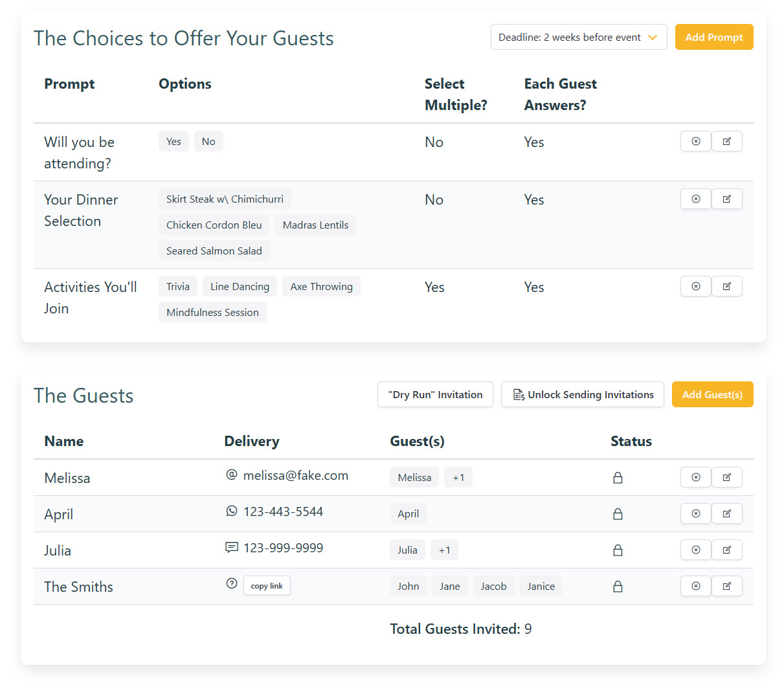Click the question mark icon for The Smiths

coord(232,583)
